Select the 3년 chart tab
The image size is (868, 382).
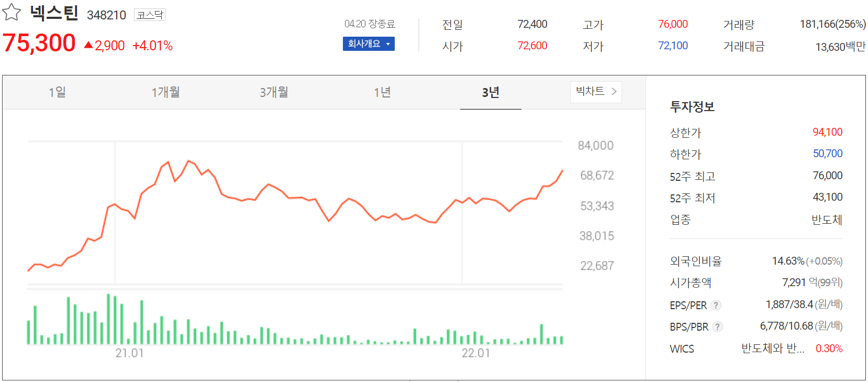pyautogui.click(x=491, y=93)
